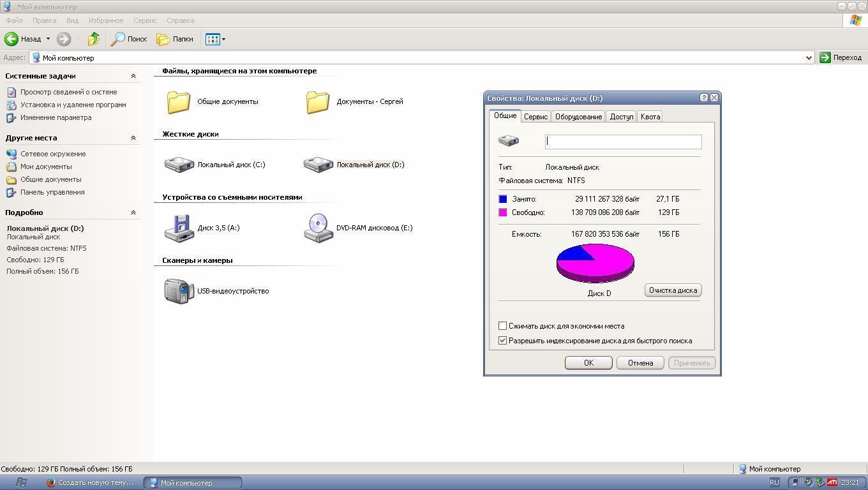The height and width of the screenshot is (490, 868).
Task: Click the Установка и удаление программ icon
Action: click(11, 105)
